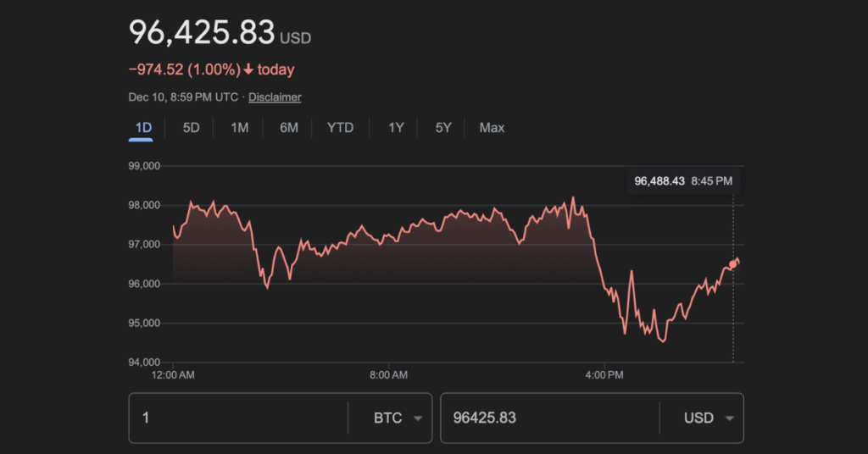Show the 6M price history

(x=289, y=128)
